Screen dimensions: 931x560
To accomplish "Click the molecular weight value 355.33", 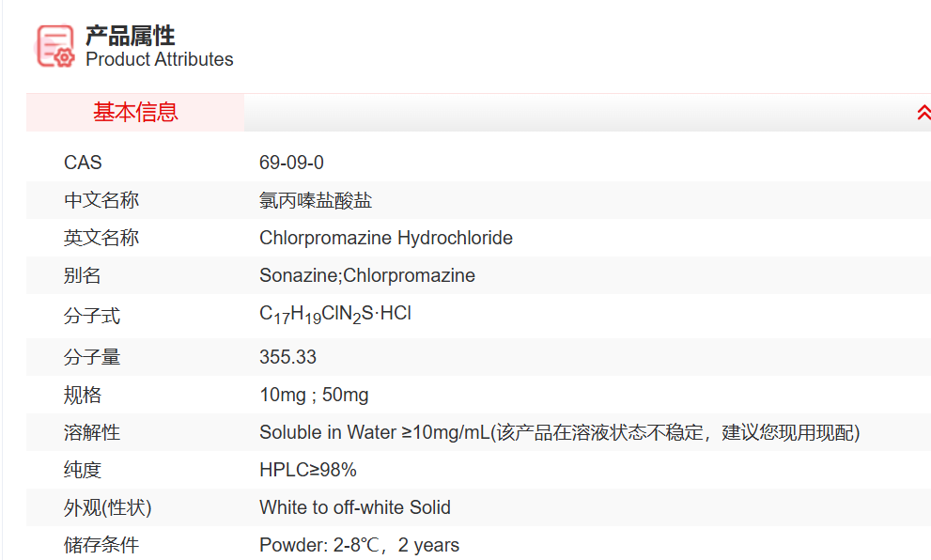I will pyautogui.click(x=288, y=357).
